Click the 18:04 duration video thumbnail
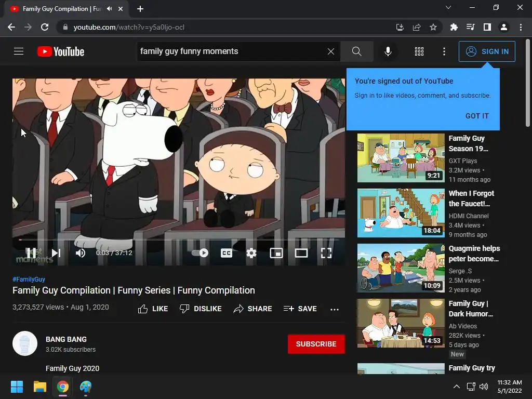This screenshot has height=399, width=532. [x=401, y=213]
